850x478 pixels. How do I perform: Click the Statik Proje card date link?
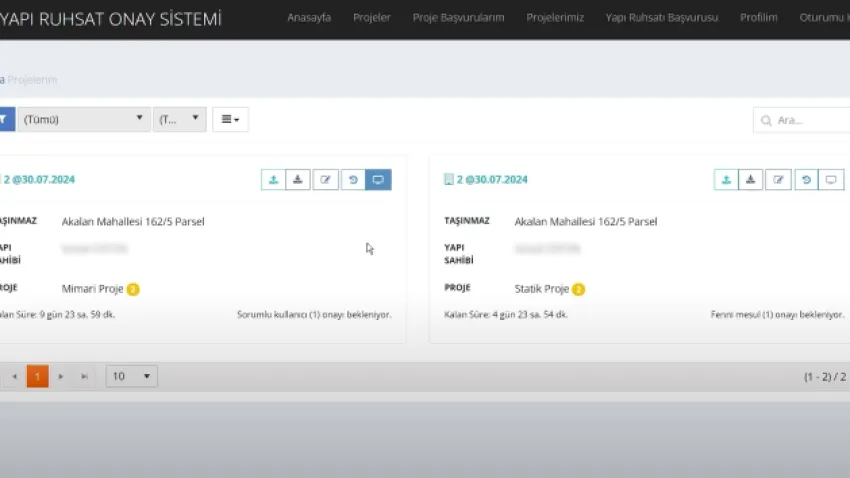(491, 180)
